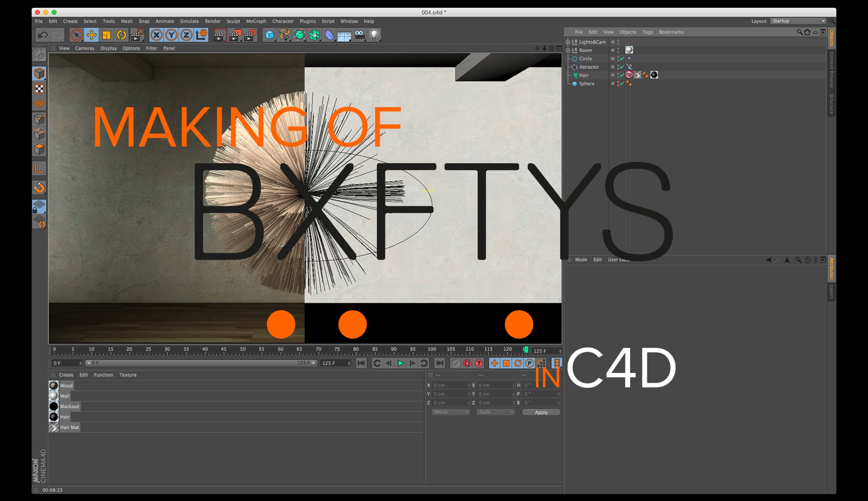The image size is (868, 501).
Task: Click the floor environment icon
Action: tap(344, 35)
